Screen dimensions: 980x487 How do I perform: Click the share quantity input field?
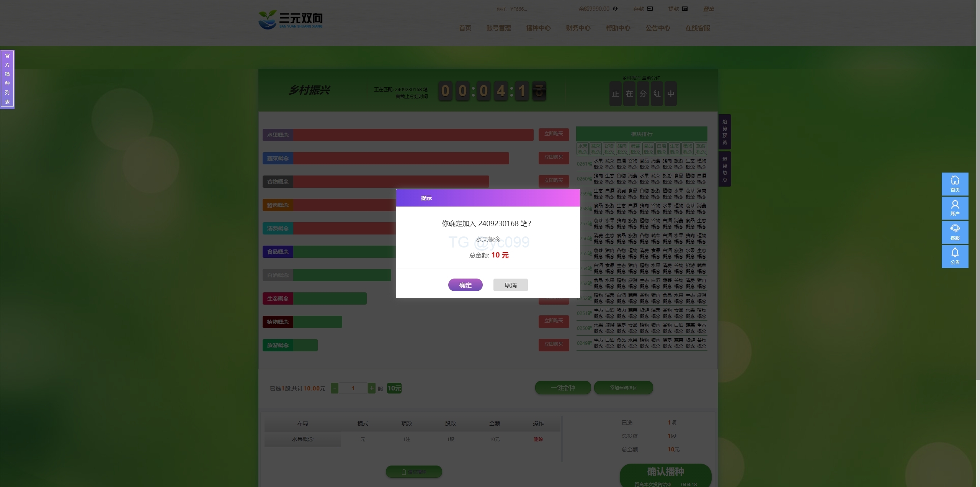(x=353, y=388)
